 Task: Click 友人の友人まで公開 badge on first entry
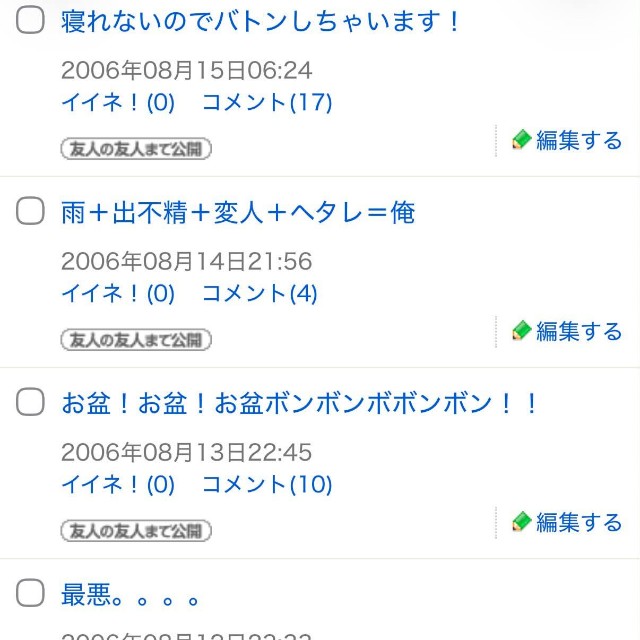[136, 149]
